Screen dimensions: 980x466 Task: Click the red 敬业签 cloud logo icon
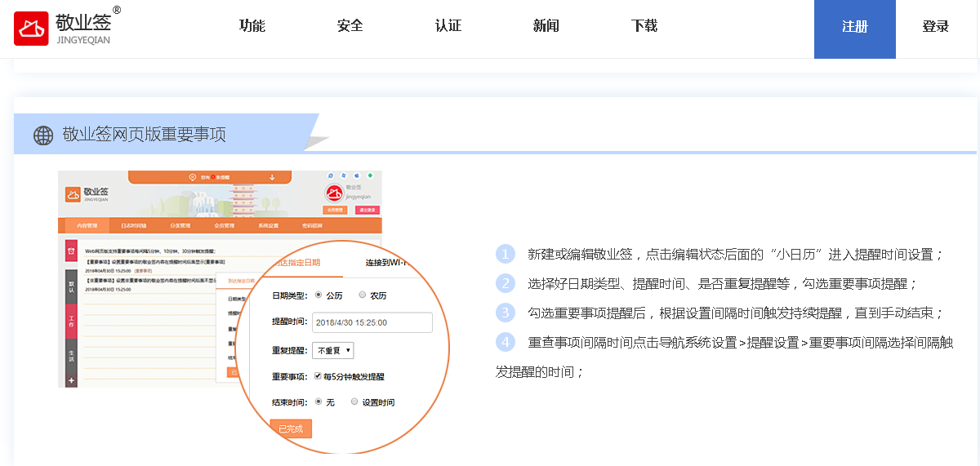tap(31, 28)
